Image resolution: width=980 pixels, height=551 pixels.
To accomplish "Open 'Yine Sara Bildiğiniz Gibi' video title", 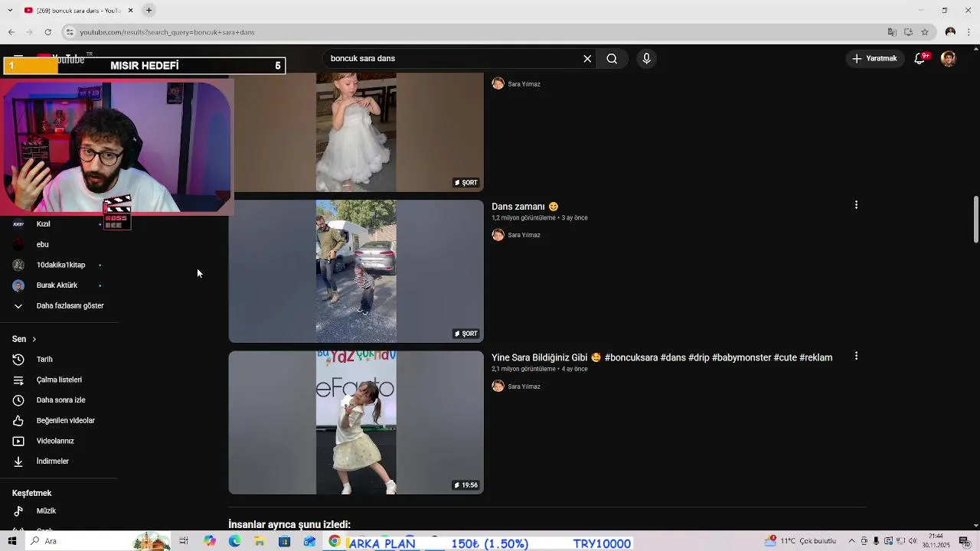I will click(x=661, y=357).
